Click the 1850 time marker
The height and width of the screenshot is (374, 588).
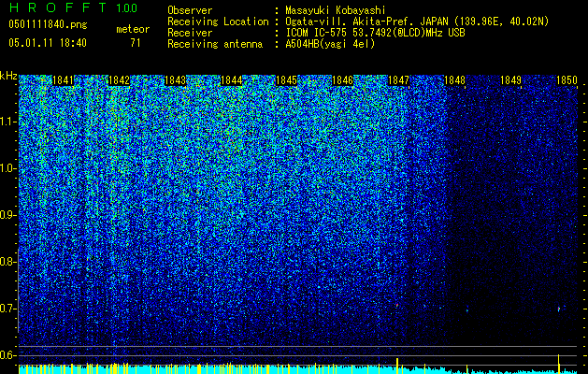click(x=566, y=80)
